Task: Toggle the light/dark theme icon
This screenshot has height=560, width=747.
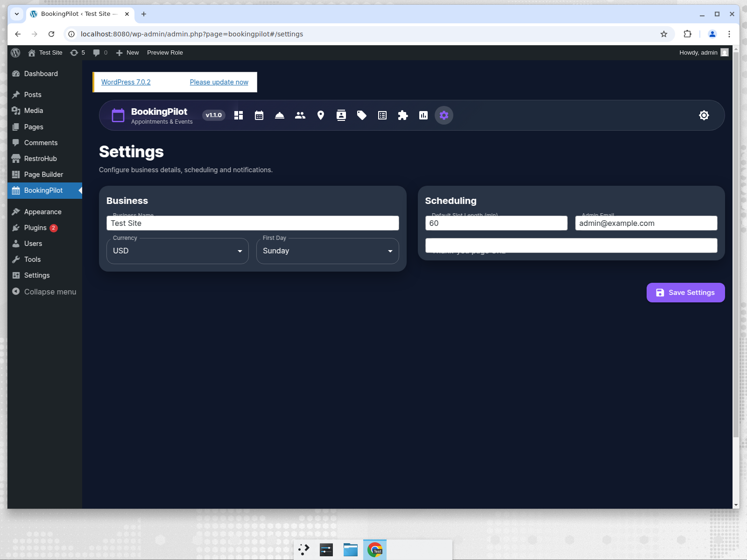Action: (704, 115)
